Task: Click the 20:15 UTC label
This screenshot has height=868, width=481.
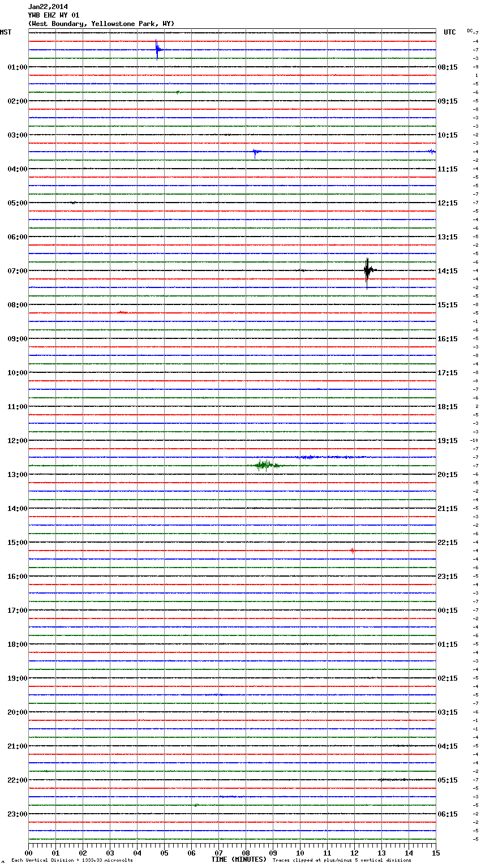Action: [x=448, y=475]
